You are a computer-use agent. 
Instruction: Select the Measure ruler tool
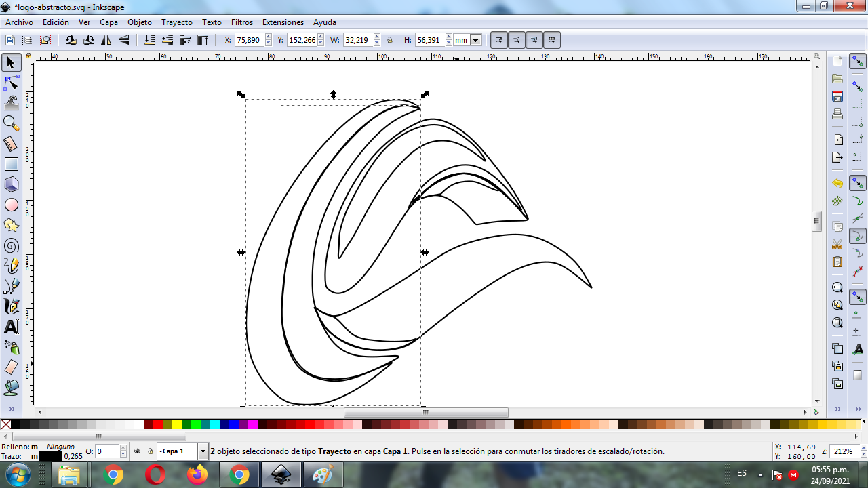12,144
